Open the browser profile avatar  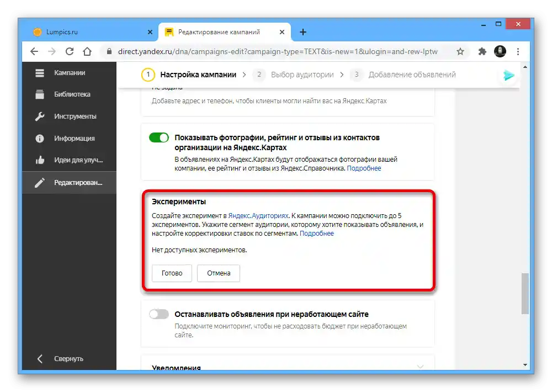click(500, 51)
